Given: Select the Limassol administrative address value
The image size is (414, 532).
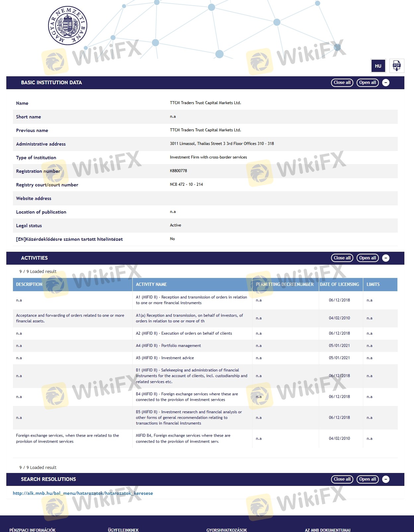Looking at the screenshot, I should click(222, 144).
